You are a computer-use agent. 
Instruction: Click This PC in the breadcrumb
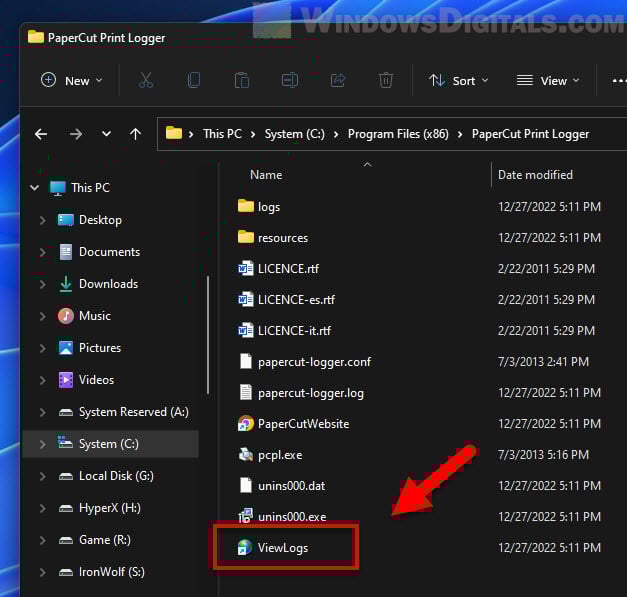pyautogui.click(x=222, y=134)
